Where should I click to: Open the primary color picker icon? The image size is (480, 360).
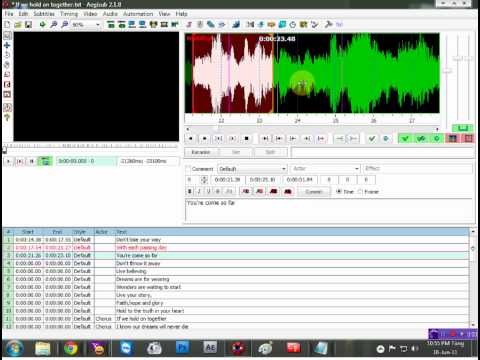(246, 191)
